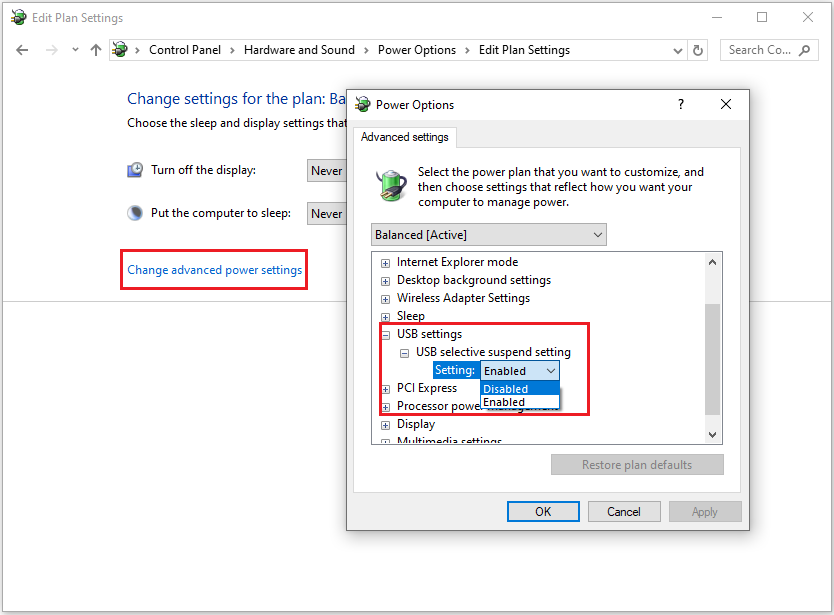
Task: Open Change advanced power settings link
Action: pos(214,270)
